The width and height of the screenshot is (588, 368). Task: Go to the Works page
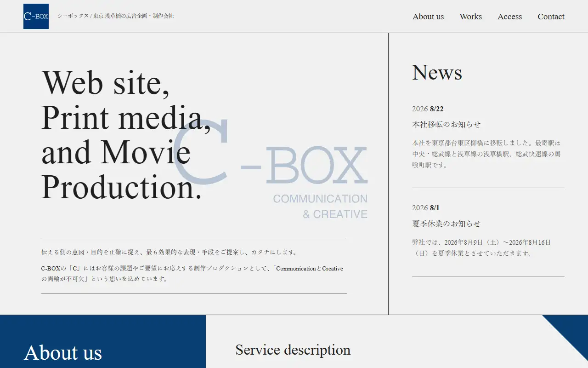470,17
